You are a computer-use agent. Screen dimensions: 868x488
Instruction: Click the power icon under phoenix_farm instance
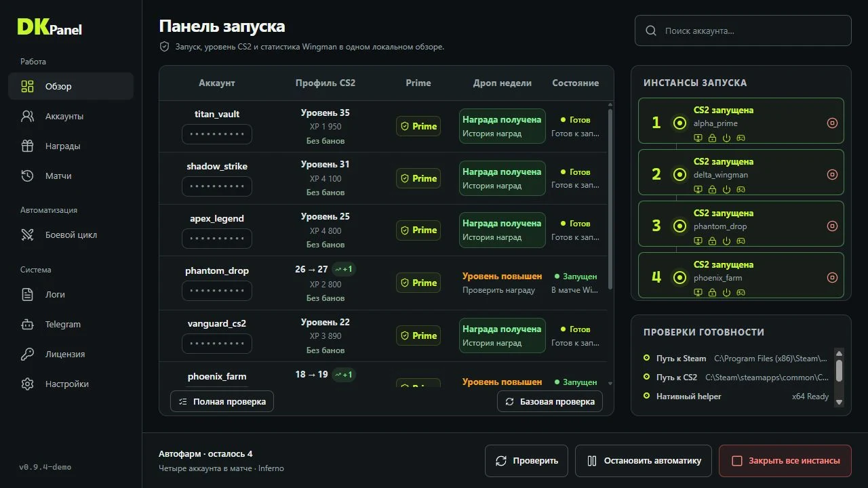726,292
